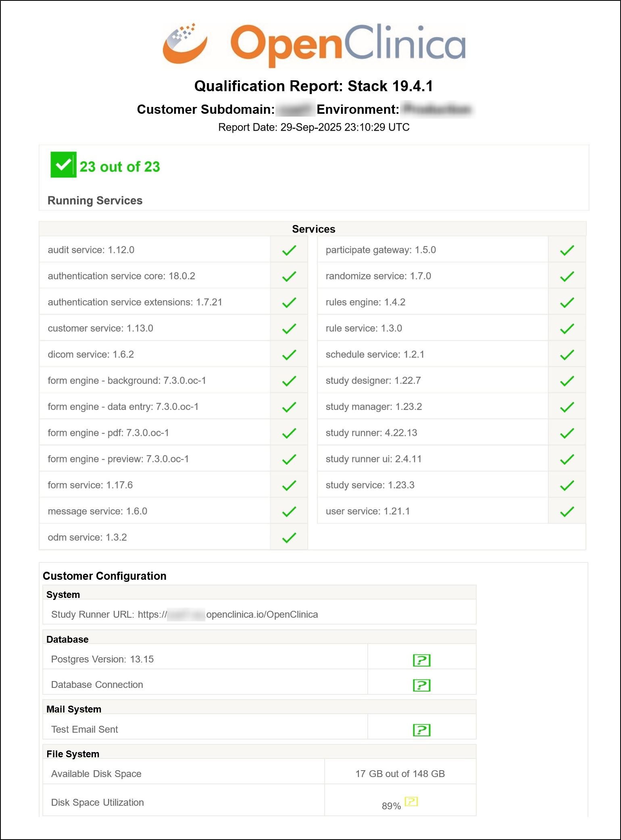This screenshot has height=840, width=621.
Task: Open the Study Runner URL link
Action: (228, 614)
